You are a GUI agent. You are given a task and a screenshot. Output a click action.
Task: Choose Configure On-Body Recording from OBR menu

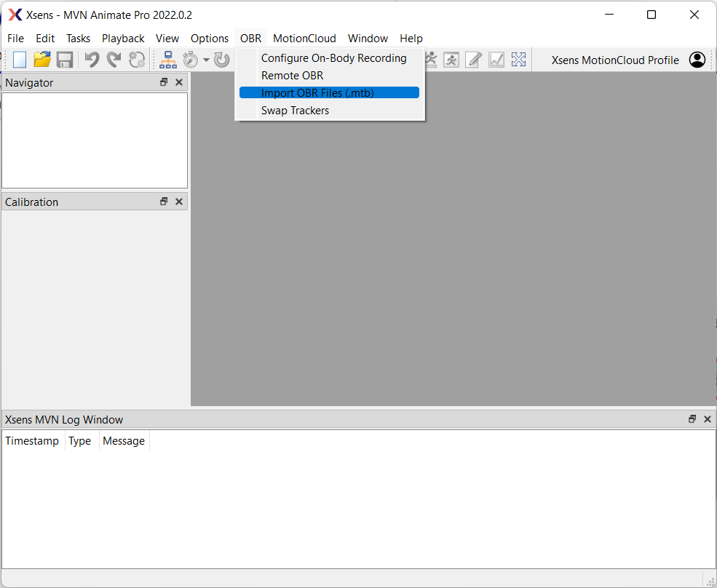(333, 58)
